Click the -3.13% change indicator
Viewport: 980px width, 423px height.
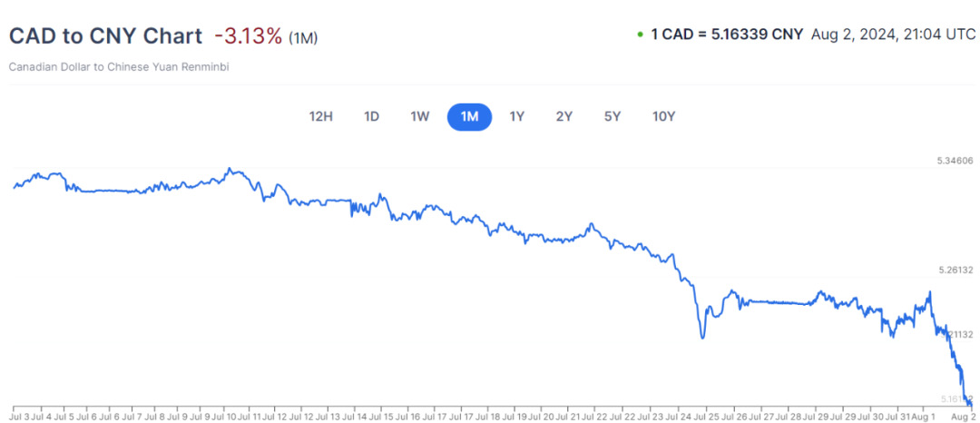pos(248,36)
